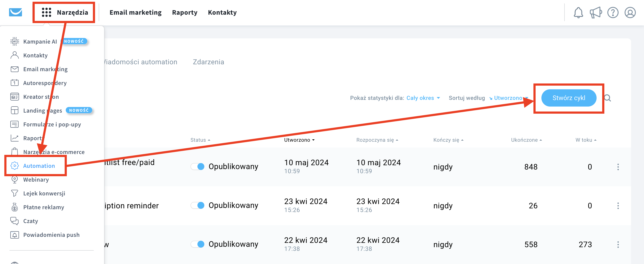
Task: Click the Stwórz cykl button
Action: 569,98
